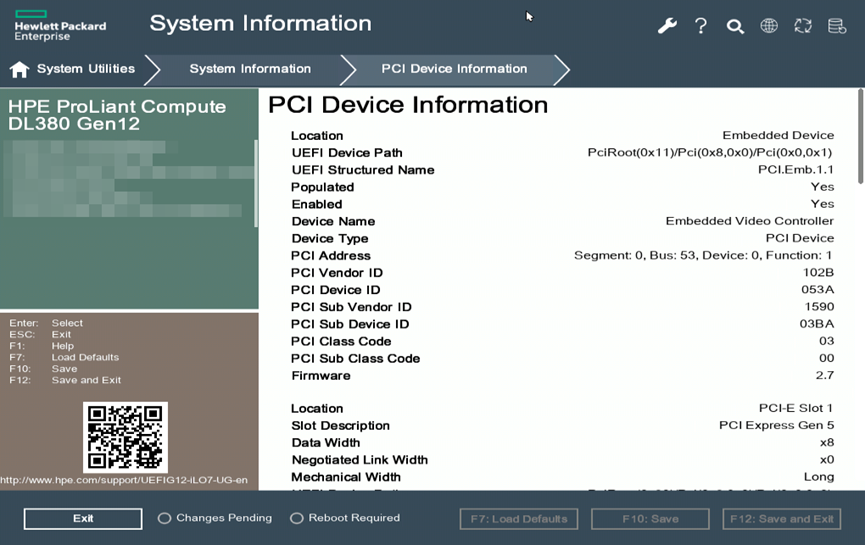Click the Reboot Required radio indicator

(x=297, y=518)
